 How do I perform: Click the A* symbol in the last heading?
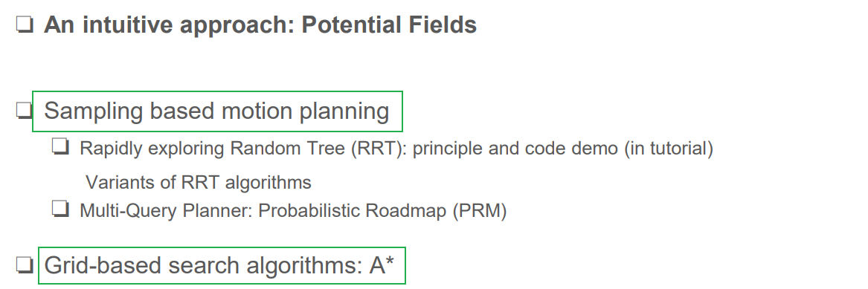coord(382,264)
